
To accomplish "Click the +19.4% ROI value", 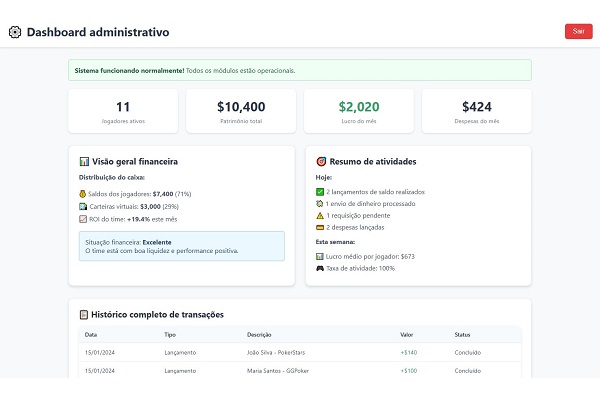I will (x=139, y=219).
